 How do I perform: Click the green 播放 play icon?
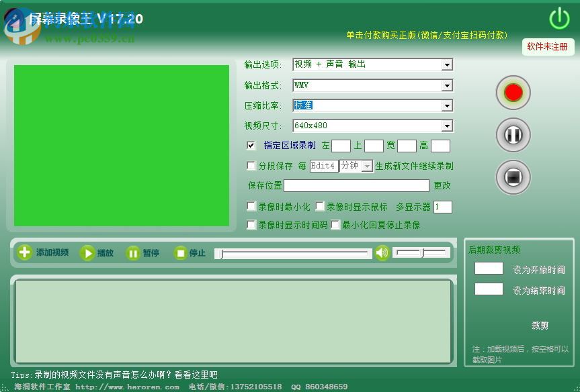88,253
